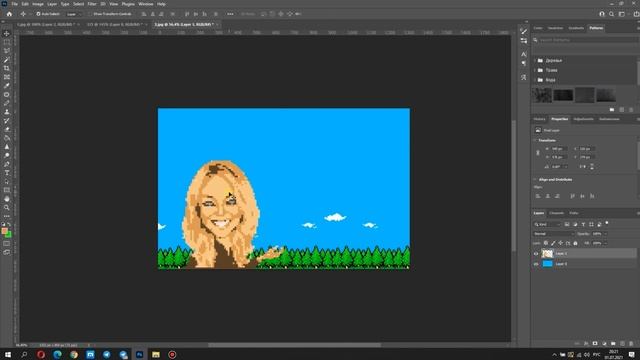
Task: Open the Fill value dropdown
Action: 605,243
